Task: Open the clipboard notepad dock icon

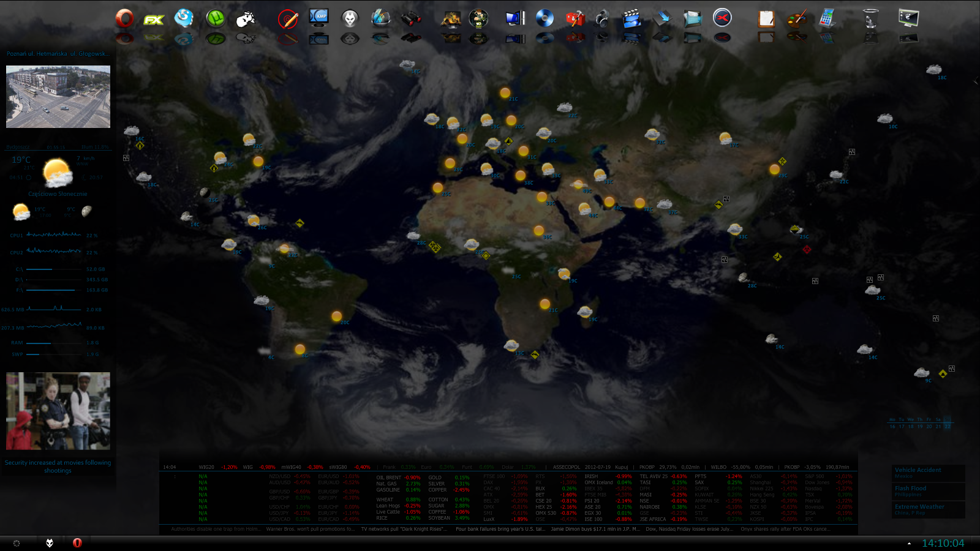Action: (x=767, y=18)
